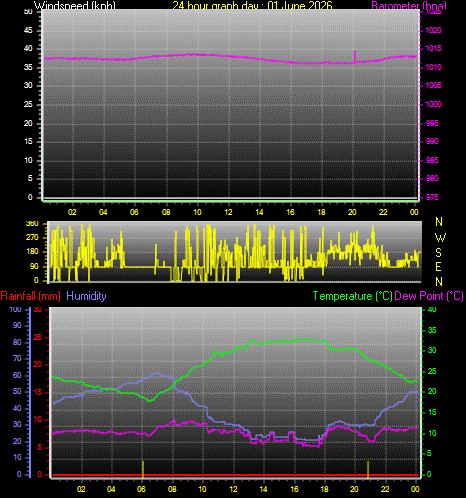Click barometer axis value "1020"
Screen dimensions: 466x498
(x=433, y=30)
